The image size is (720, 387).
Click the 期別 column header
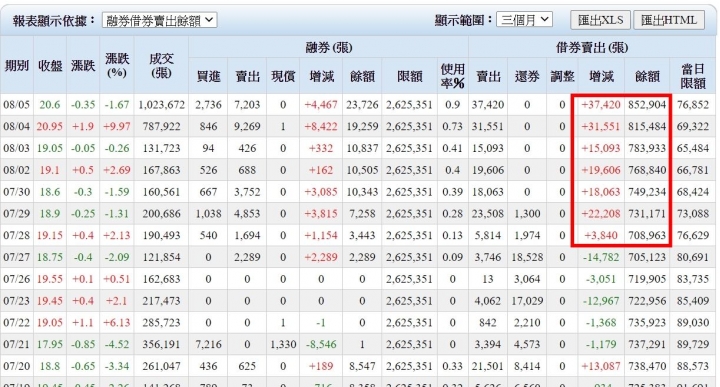click(17, 65)
